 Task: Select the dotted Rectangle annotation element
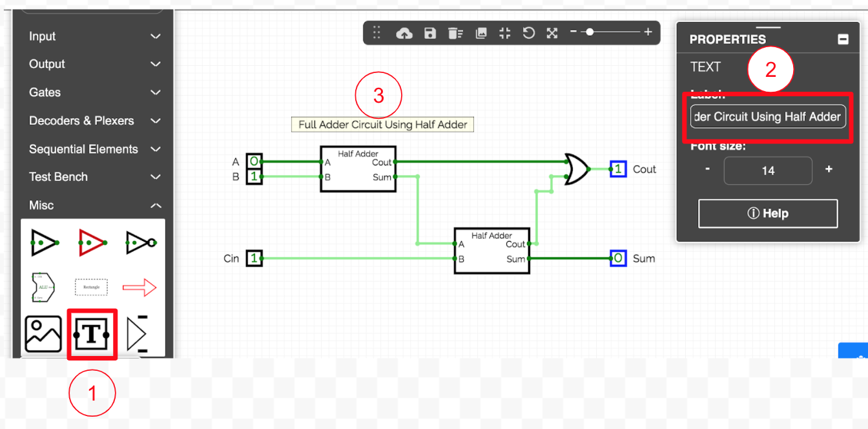pos(91,288)
